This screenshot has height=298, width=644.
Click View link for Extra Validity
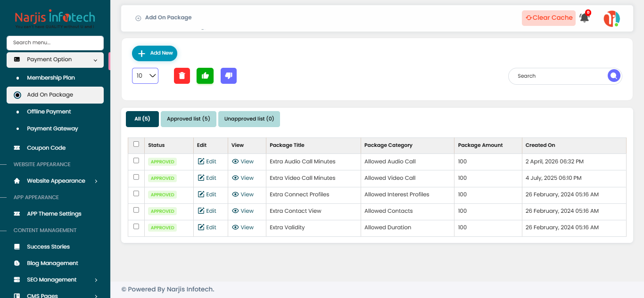click(x=243, y=227)
